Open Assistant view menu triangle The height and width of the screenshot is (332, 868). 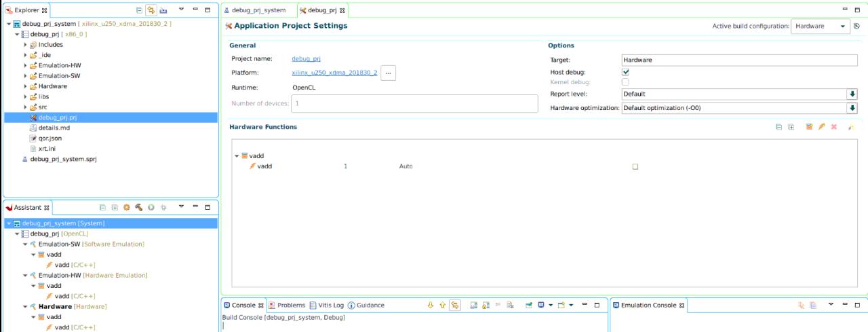point(181,207)
